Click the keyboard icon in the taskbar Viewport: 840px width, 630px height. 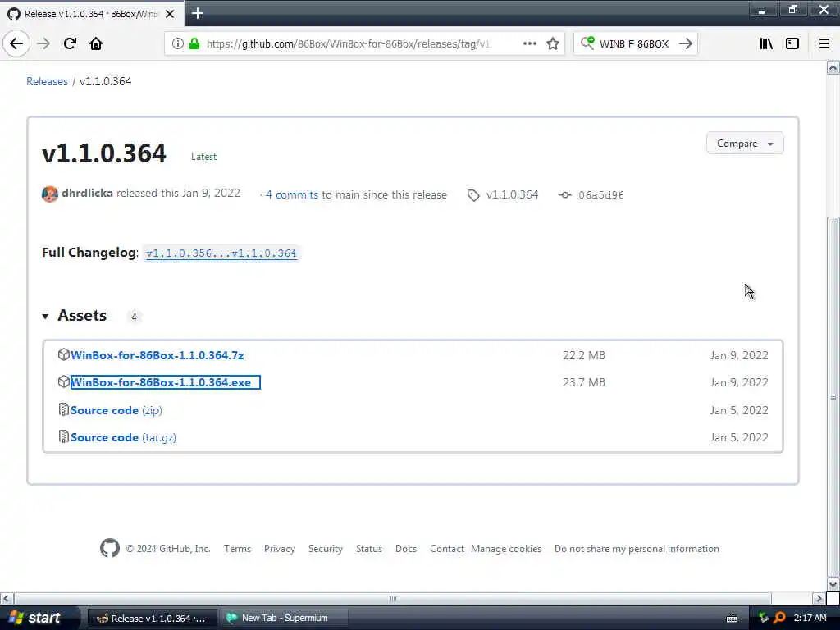click(x=731, y=619)
